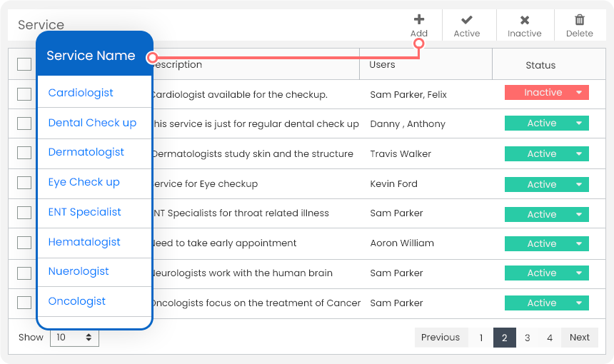Open Active status dropdown for Dental Check up
Image resolution: width=614 pixels, height=364 pixels.
coord(547,123)
